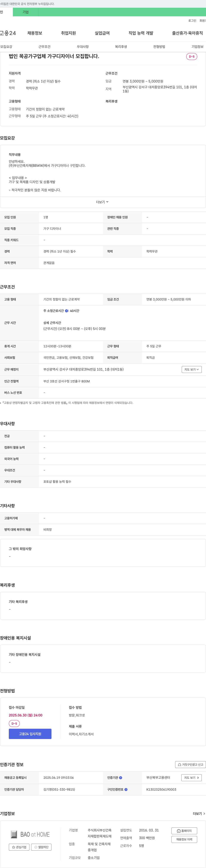Click 가구 디자이너 job type cell
Image resolution: width=206 pixels, height=868 pixels.
click(52, 229)
